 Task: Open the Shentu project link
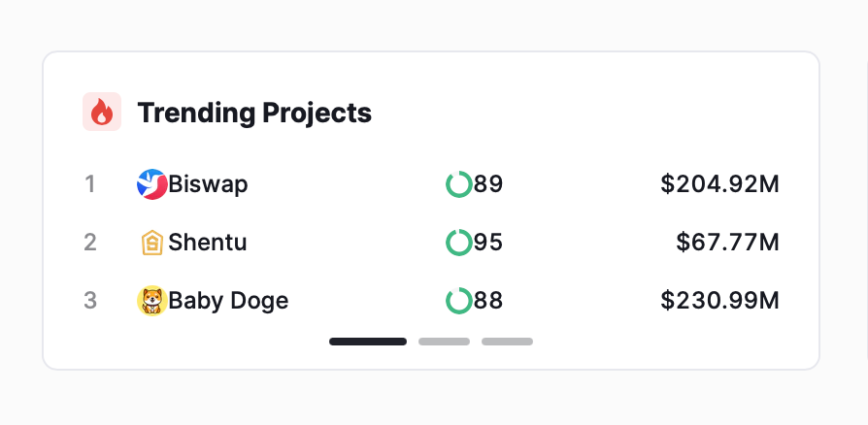208,243
